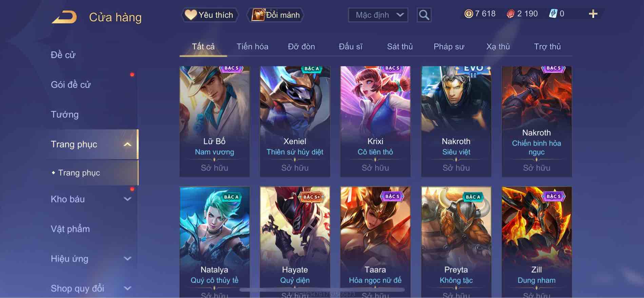This screenshot has height=298, width=644.
Task: Expand the Hiệu ứng sidebar section
Action: [x=127, y=259]
